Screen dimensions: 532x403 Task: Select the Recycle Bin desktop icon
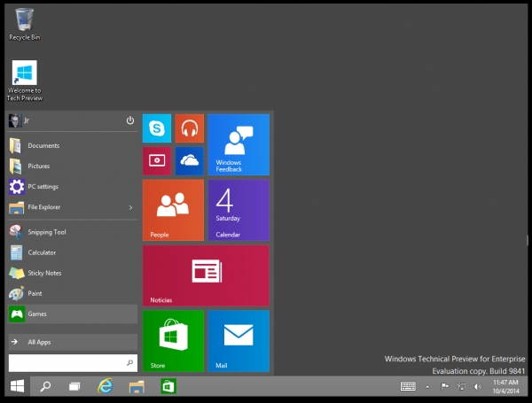tap(25, 25)
